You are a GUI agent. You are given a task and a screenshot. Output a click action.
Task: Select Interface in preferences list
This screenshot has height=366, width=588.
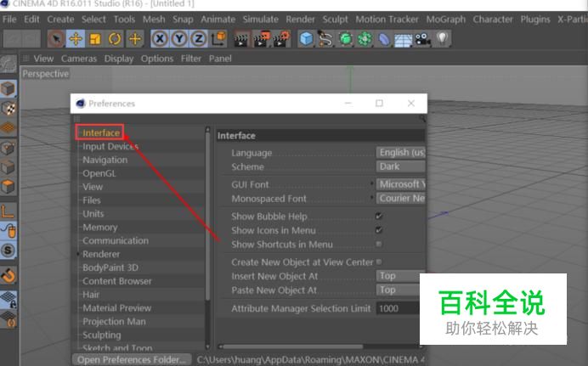coord(101,132)
